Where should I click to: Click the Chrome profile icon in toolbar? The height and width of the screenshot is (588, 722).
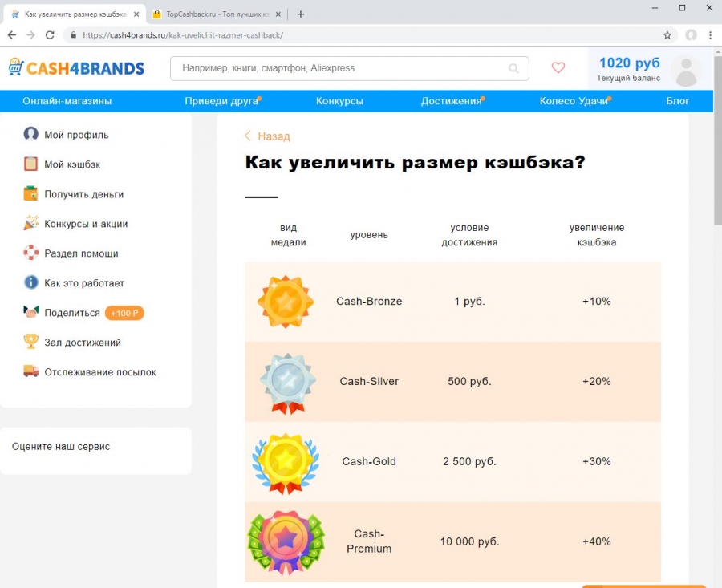691,35
